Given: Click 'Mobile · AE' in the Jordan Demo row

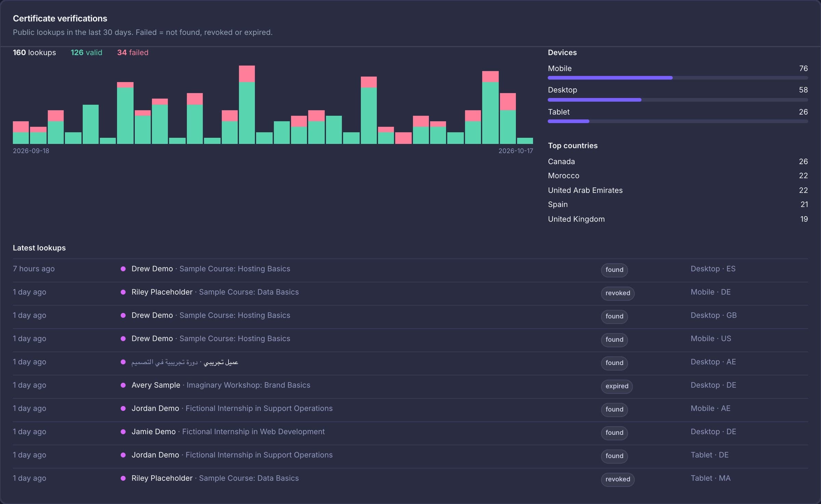Looking at the screenshot, I should tap(711, 408).
